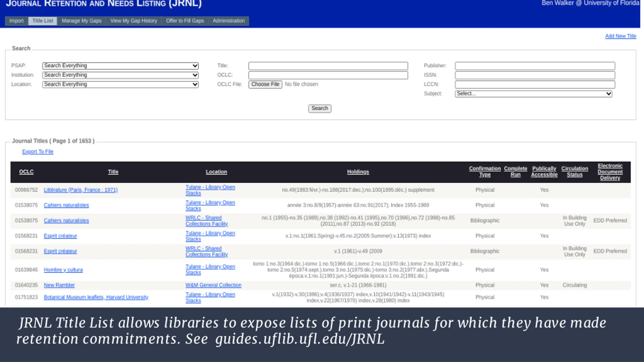Sort by the Holdings column header
This screenshot has height=362, width=644.
(x=358, y=172)
